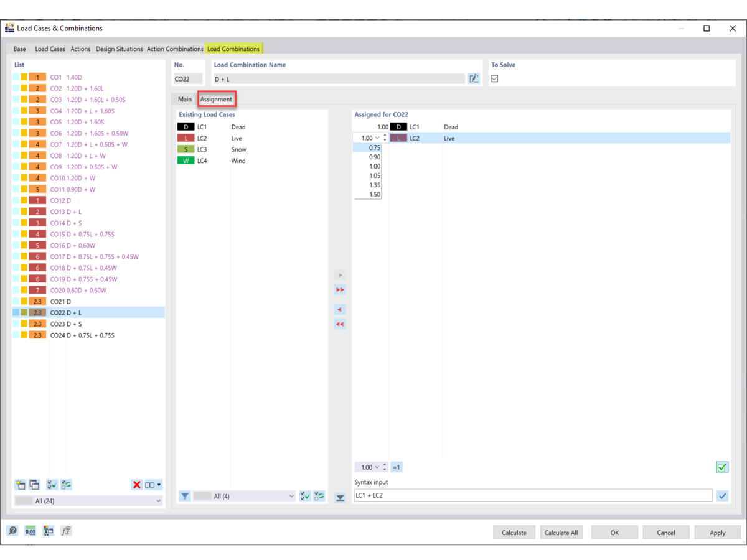Select LC3 Snow in Existing Load Cases
This screenshot has height=560, width=747.
[251, 149]
